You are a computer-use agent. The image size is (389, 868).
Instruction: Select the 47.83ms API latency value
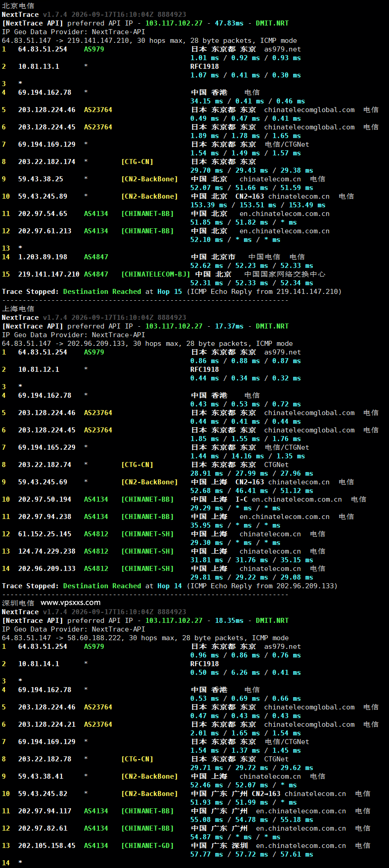[229, 23]
